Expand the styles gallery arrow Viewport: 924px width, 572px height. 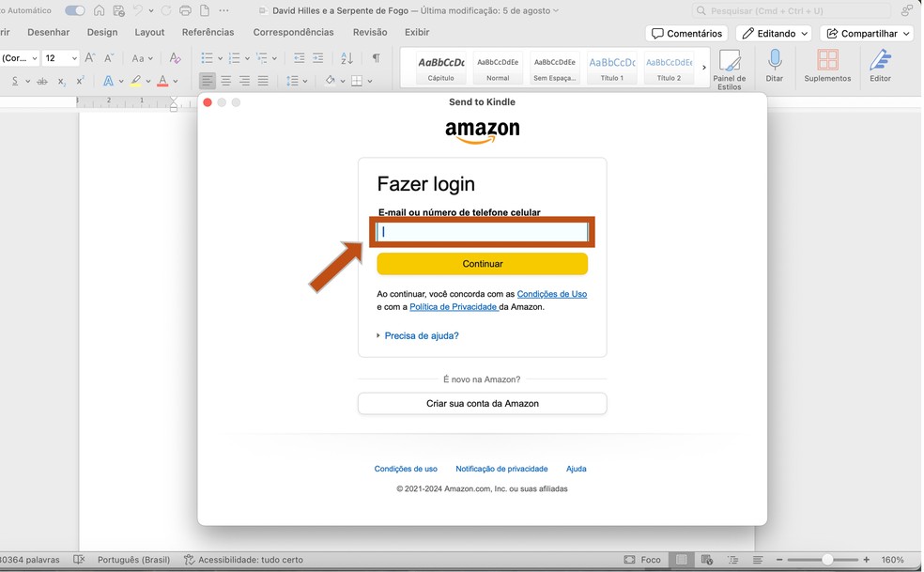pos(704,68)
